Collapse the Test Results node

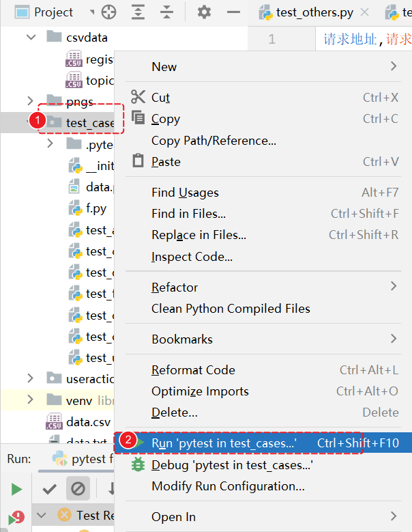(x=41, y=515)
